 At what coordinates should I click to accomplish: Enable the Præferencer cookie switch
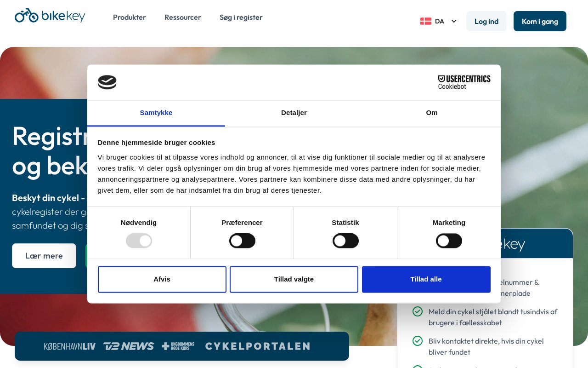tap(242, 241)
